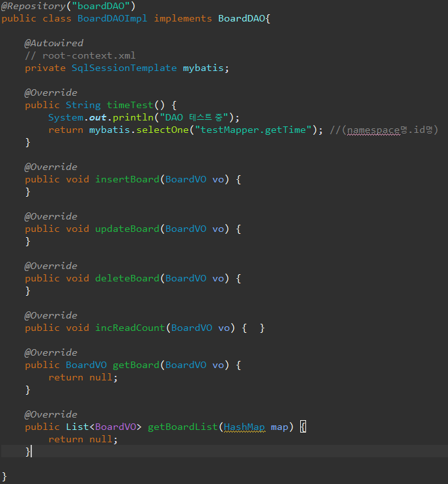Click the insertBoard method name

(127, 179)
